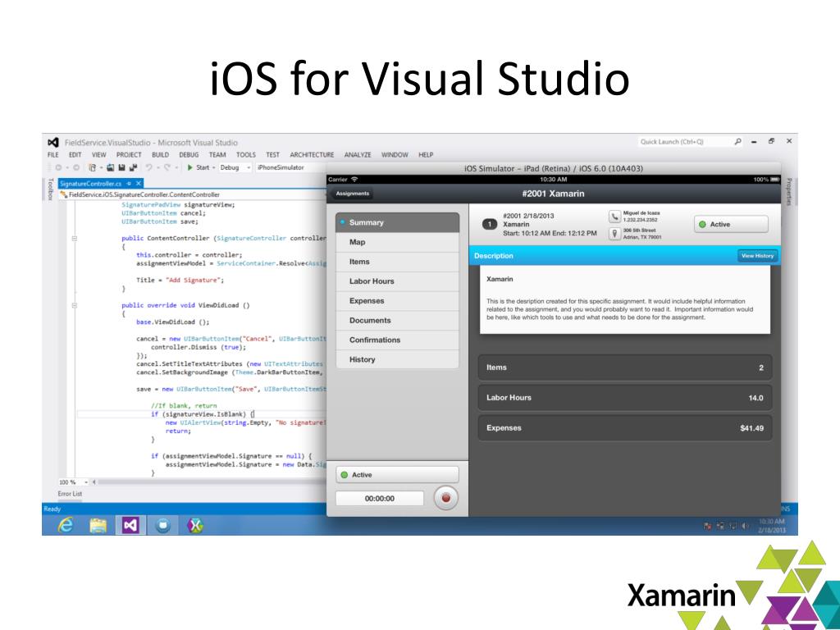The image size is (840, 630).
Task: Open the BUILD menu
Action: pyautogui.click(x=160, y=155)
